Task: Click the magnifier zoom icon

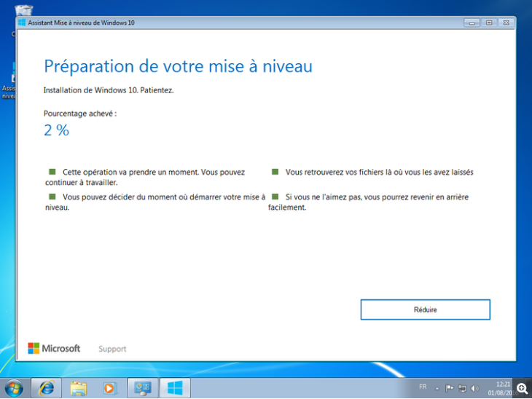Action: pos(522,389)
